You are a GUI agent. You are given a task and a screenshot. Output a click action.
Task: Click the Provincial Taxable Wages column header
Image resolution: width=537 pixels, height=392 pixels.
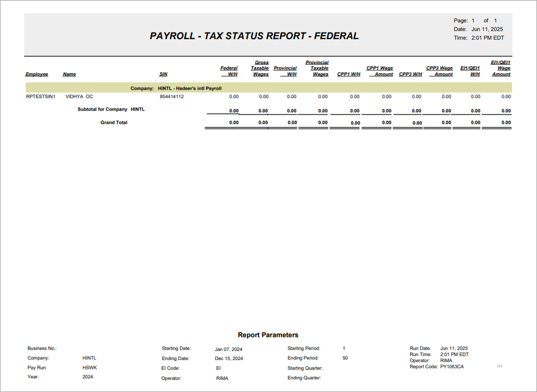pos(317,68)
